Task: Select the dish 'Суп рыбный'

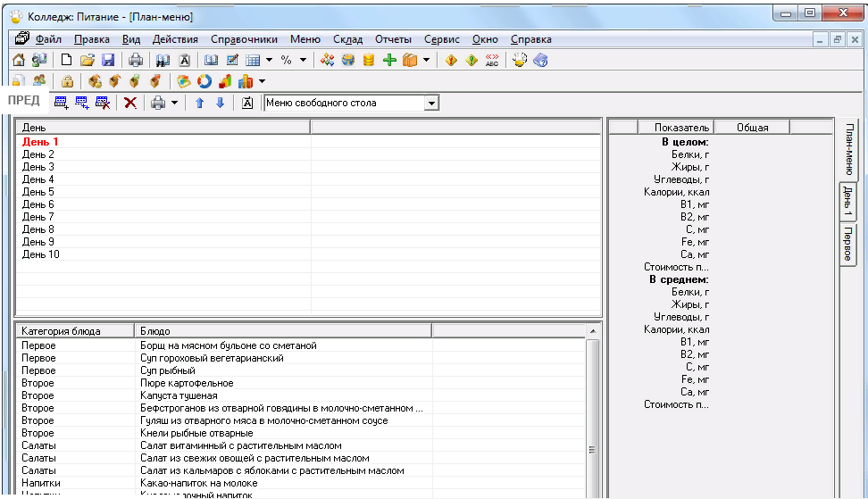Action: pos(168,370)
